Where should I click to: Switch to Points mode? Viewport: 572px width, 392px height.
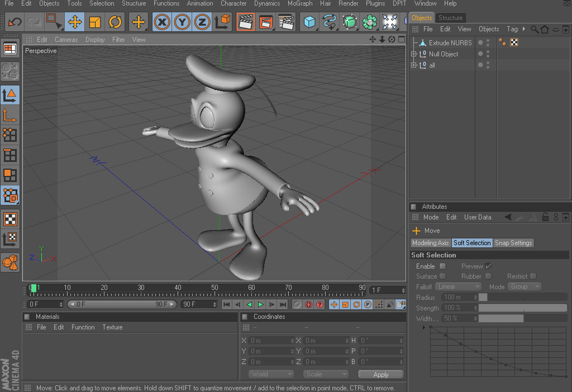point(10,135)
